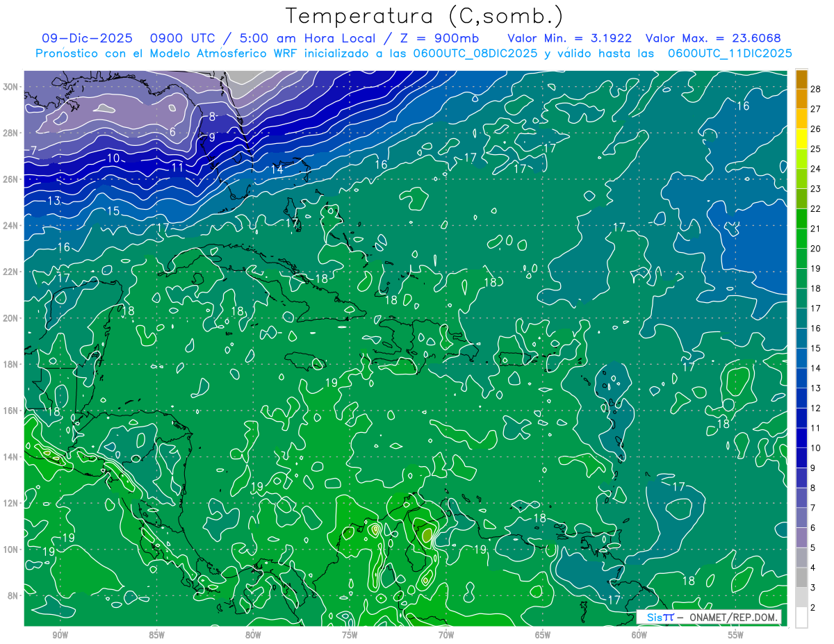The height and width of the screenshot is (644, 834).
Task: Click the contour label 6 on the map
Action: coord(172,132)
